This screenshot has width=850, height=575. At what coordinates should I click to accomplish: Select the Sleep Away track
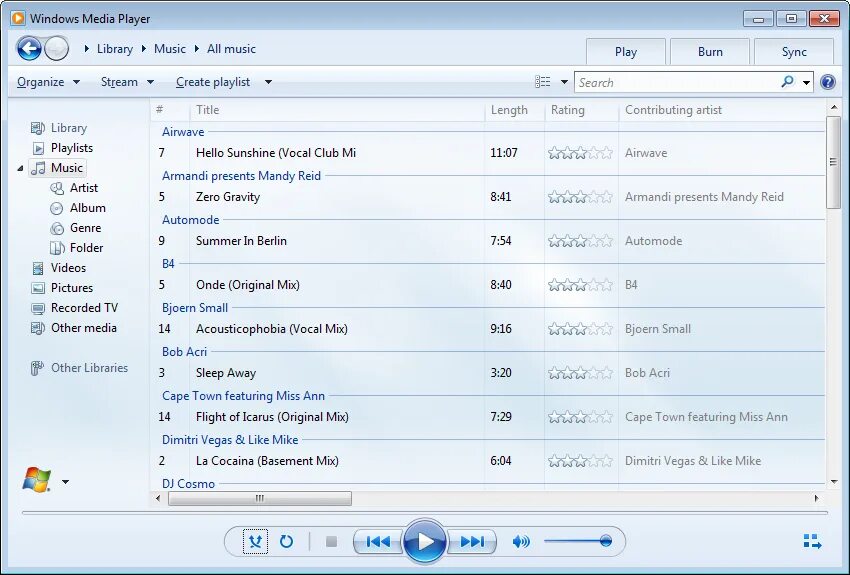[x=226, y=373]
